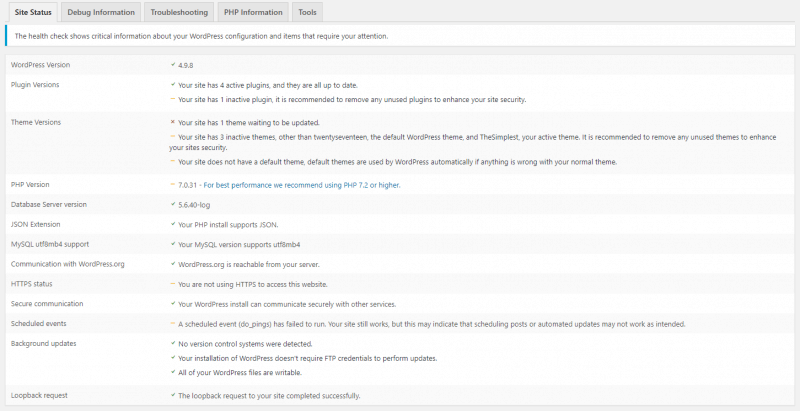Click the red X icon for theme update
The width and height of the screenshot is (800, 411).
click(x=173, y=122)
